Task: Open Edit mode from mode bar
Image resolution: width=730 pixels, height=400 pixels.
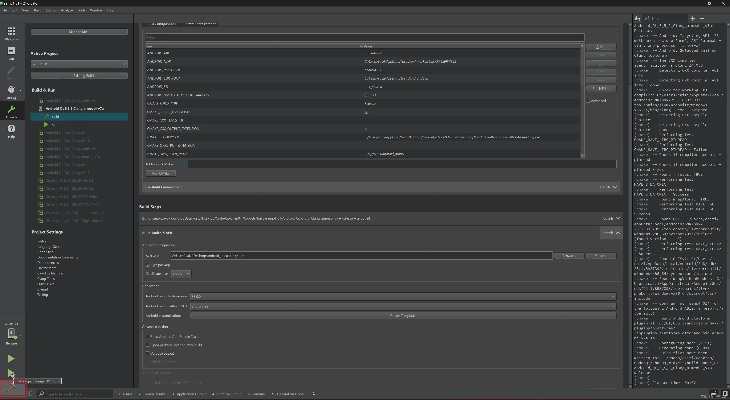Action: 11,51
